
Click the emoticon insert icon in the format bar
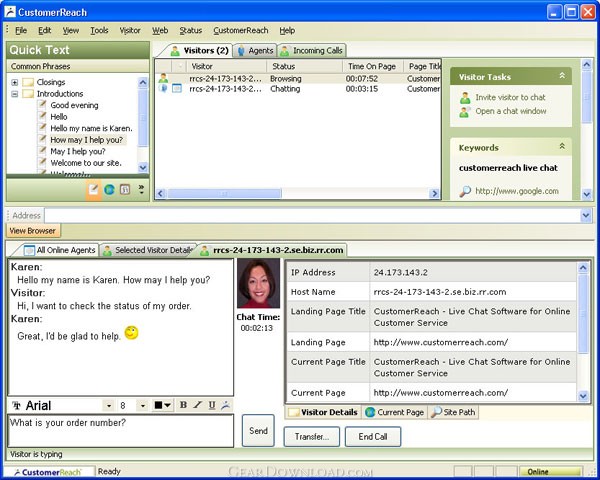click(226, 405)
